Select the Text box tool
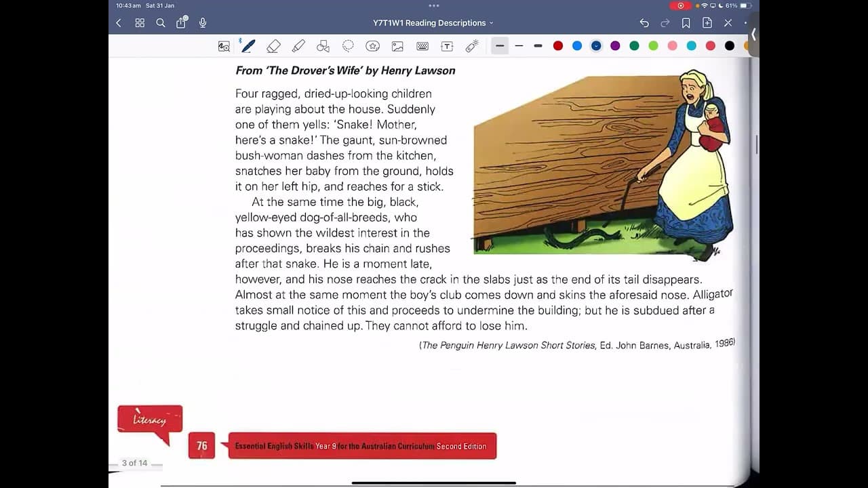Screen dimensions: 868x488 coord(447,46)
